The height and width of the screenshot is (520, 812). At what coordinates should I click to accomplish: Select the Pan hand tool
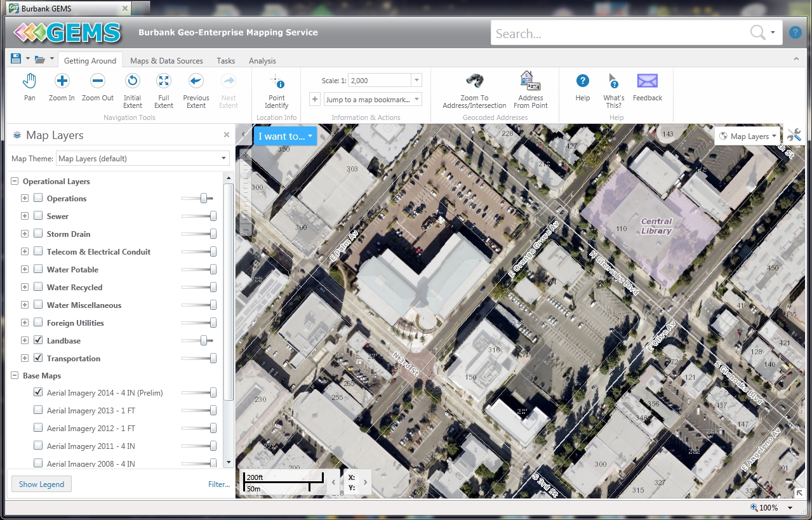29,87
